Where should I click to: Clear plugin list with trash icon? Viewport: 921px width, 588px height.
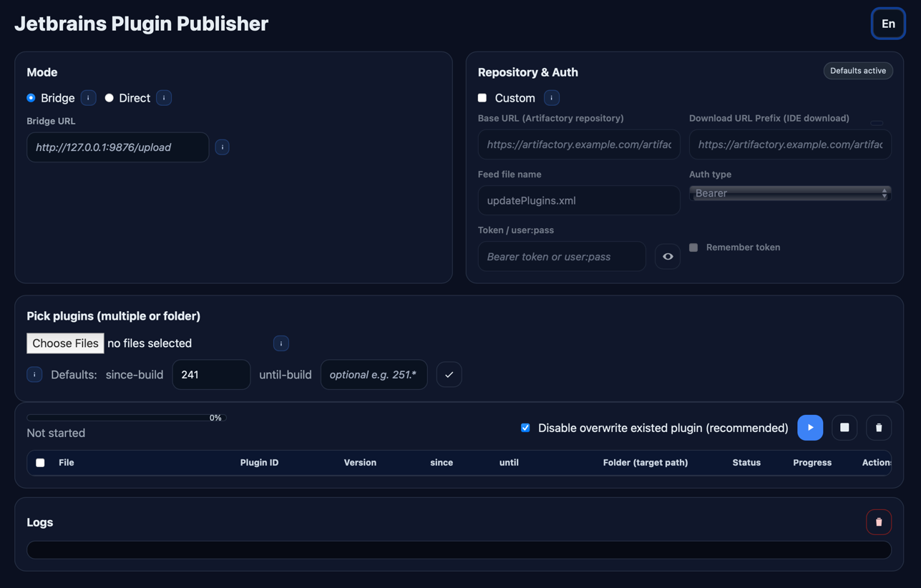point(879,428)
